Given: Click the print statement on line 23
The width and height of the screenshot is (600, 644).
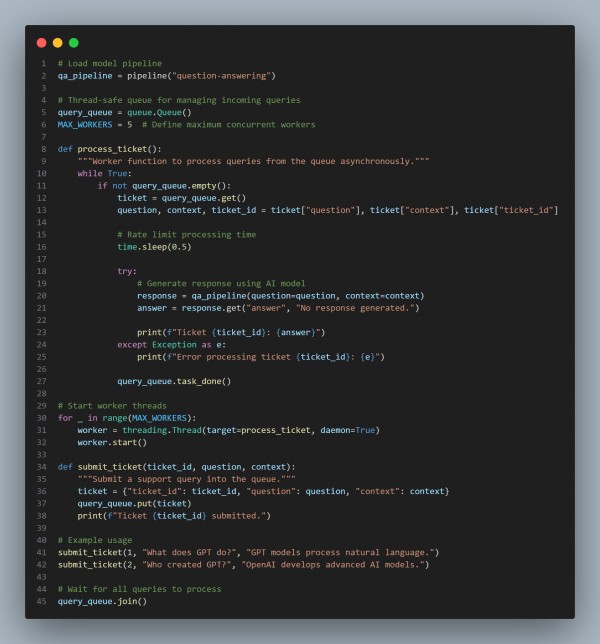Looking at the screenshot, I should tap(231, 332).
